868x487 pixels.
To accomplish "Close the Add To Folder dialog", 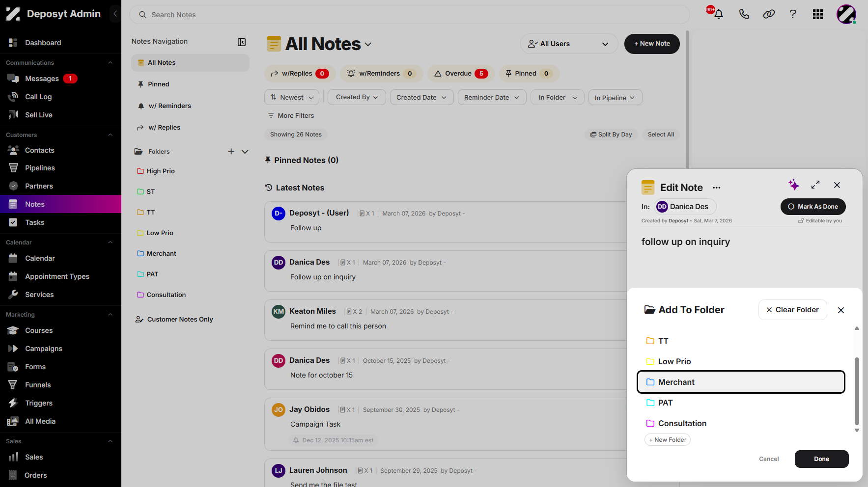I will tap(841, 310).
